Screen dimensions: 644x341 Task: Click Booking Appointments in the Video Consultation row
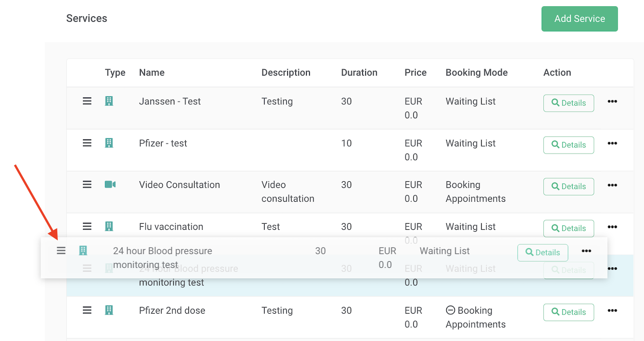point(476,191)
